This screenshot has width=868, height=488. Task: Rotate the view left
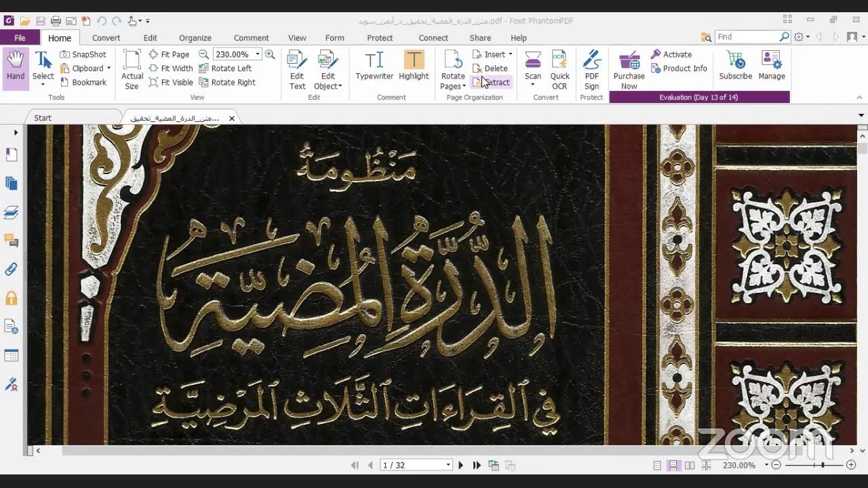pos(225,68)
